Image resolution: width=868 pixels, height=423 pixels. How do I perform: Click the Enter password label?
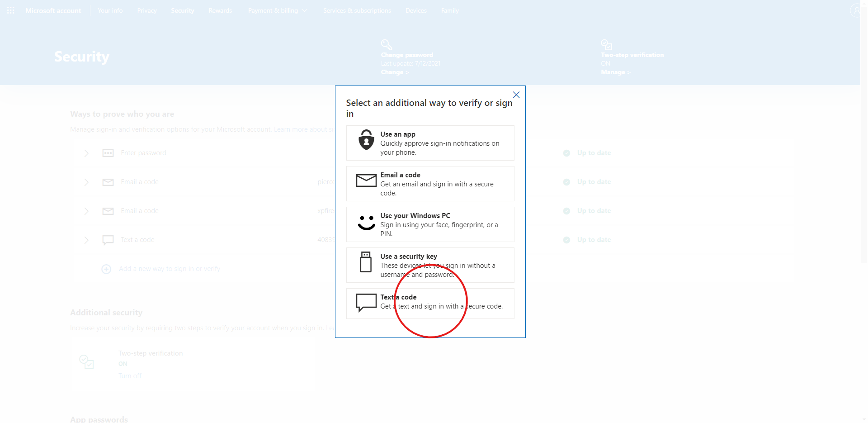pyautogui.click(x=143, y=153)
